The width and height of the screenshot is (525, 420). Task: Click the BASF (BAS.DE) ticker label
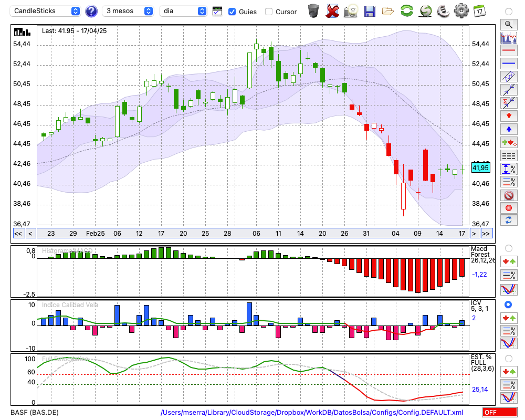(x=35, y=412)
